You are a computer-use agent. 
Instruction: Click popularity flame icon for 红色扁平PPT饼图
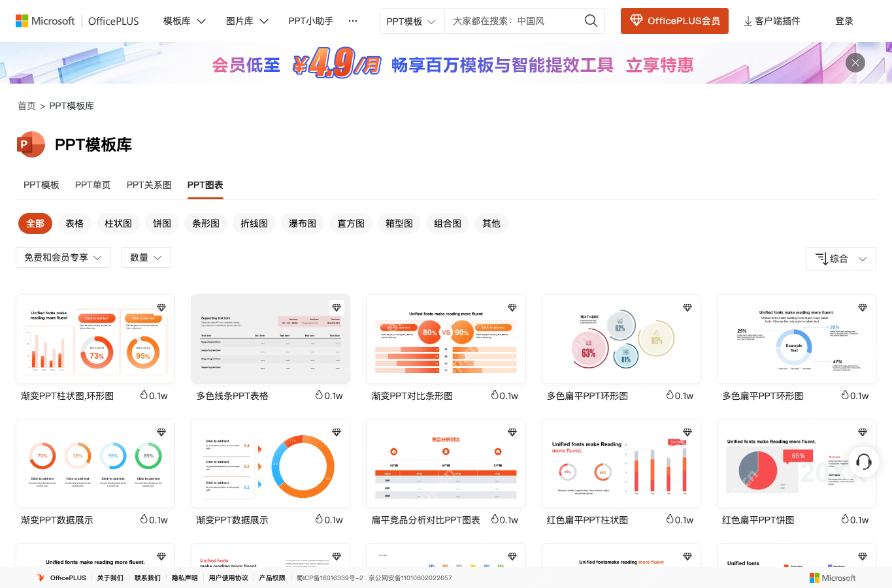pos(845,519)
